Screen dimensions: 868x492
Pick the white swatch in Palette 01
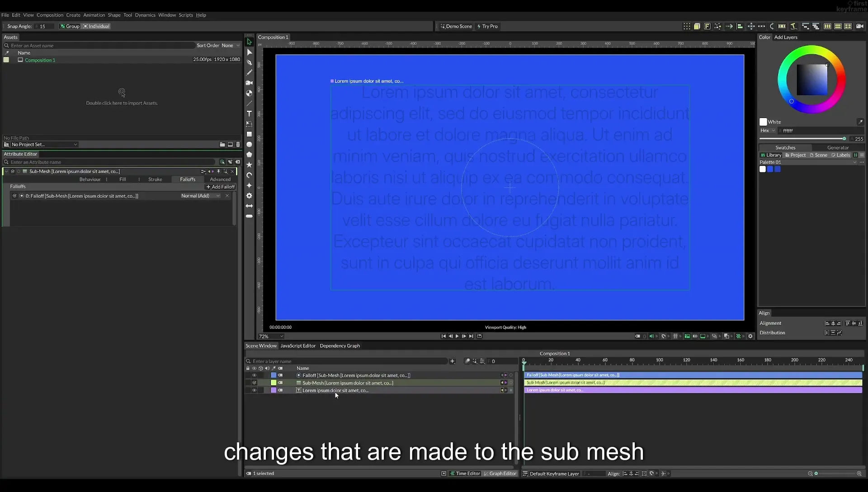pyautogui.click(x=763, y=169)
